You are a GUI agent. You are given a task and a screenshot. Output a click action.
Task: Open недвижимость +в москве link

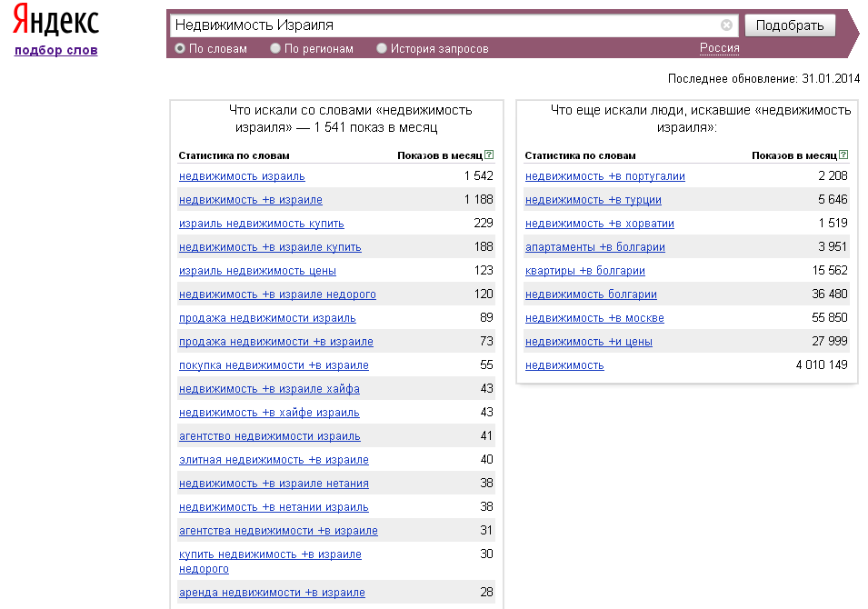594,318
